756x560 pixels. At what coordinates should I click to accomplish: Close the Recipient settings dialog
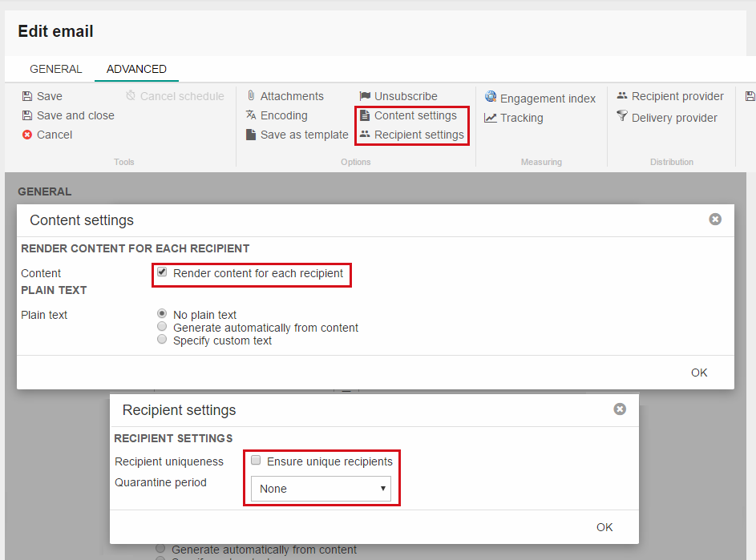(620, 409)
